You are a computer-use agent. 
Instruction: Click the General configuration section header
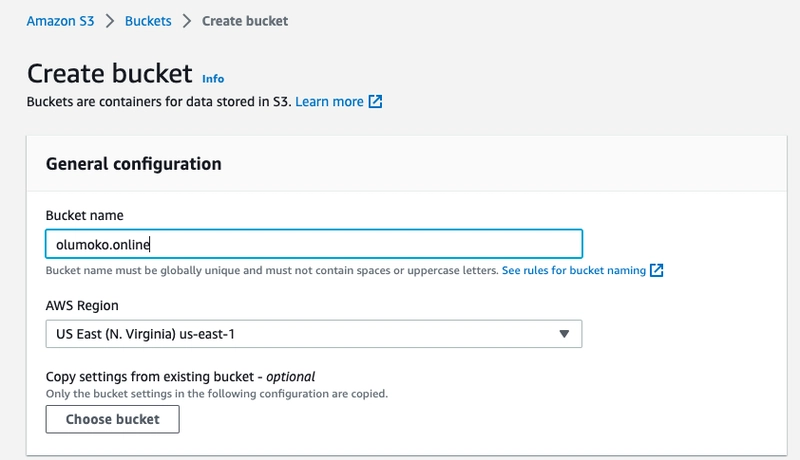pyautogui.click(x=134, y=163)
